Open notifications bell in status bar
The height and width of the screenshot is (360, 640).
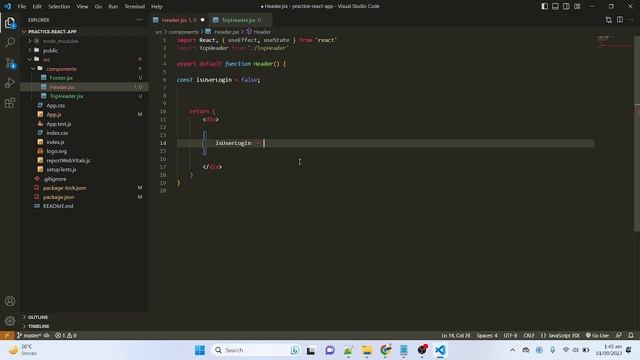631,336
